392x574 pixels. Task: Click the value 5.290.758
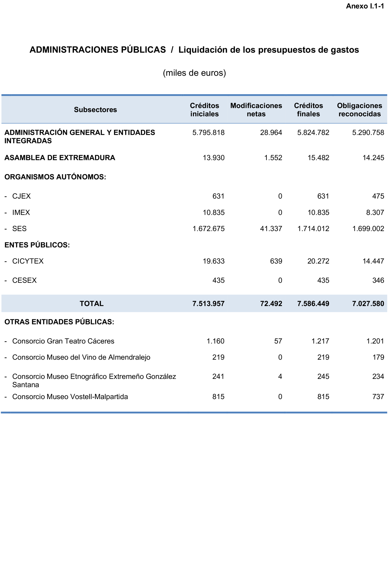tap(368, 133)
